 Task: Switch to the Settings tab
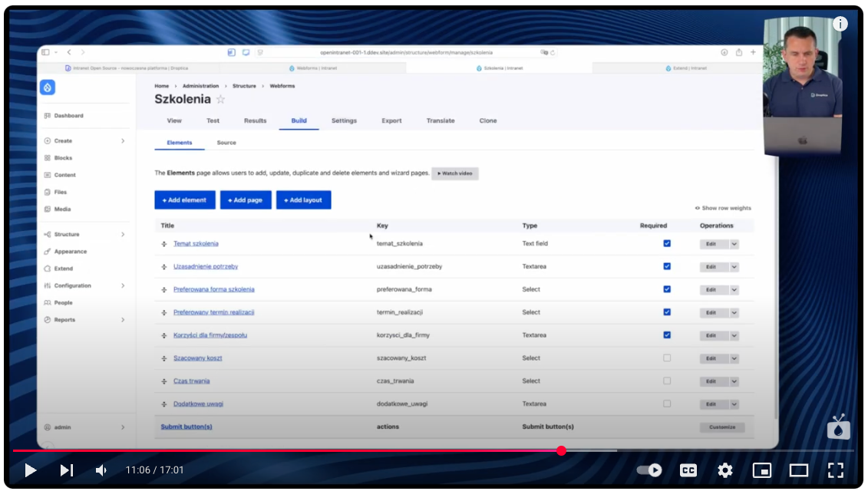coord(345,120)
